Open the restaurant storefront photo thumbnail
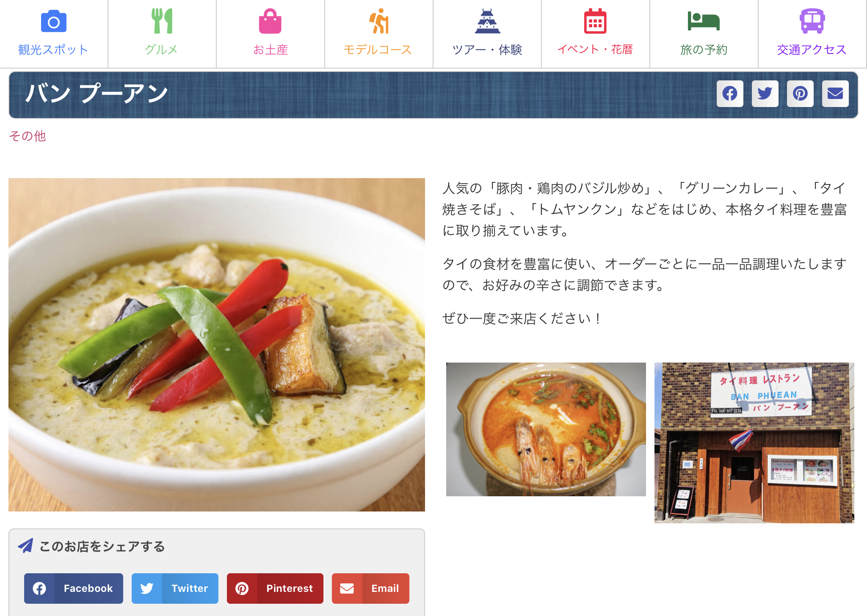Screen dimensions: 867x616 (x=754, y=443)
